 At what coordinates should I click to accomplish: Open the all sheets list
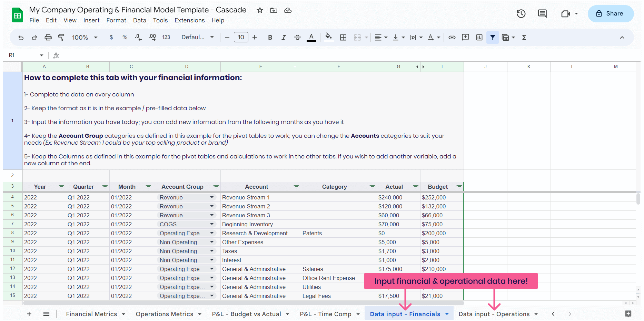coord(46,314)
